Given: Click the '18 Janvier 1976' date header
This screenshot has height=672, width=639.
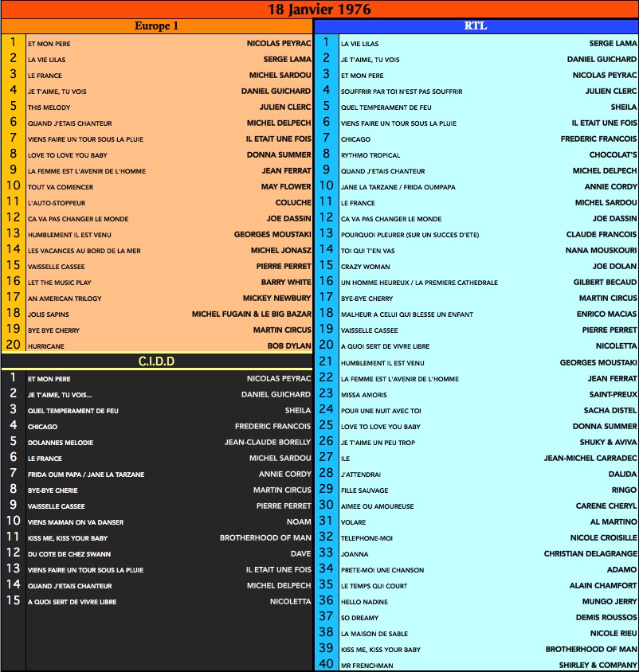Looking at the screenshot, I should [x=319, y=9].
